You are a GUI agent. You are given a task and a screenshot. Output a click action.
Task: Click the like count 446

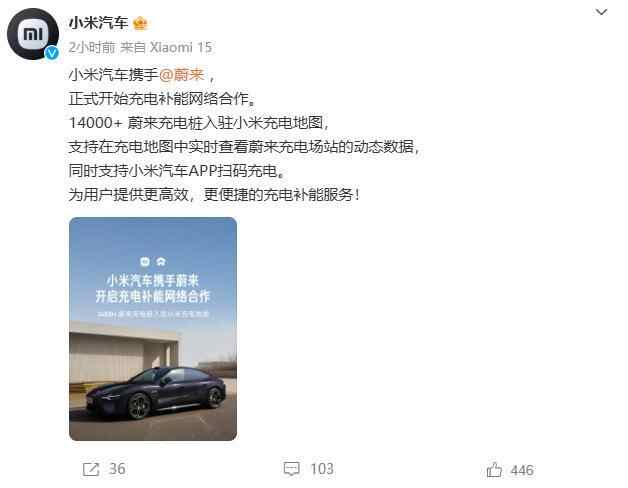pyautogui.click(x=522, y=470)
